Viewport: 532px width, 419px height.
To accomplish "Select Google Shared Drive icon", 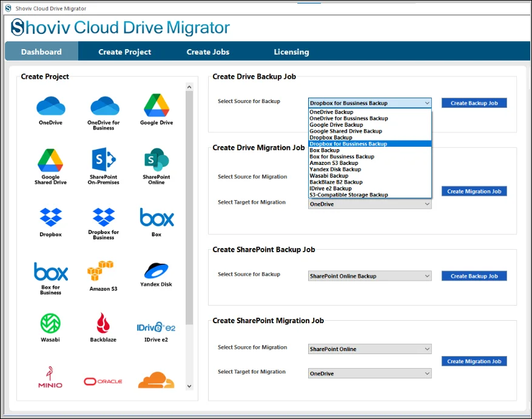I will 50,160.
